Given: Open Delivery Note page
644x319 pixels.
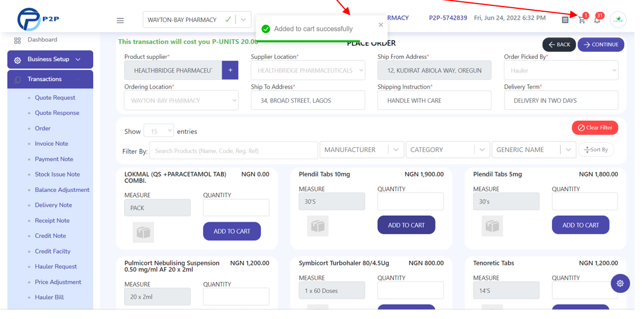Looking at the screenshot, I should coord(53,206).
